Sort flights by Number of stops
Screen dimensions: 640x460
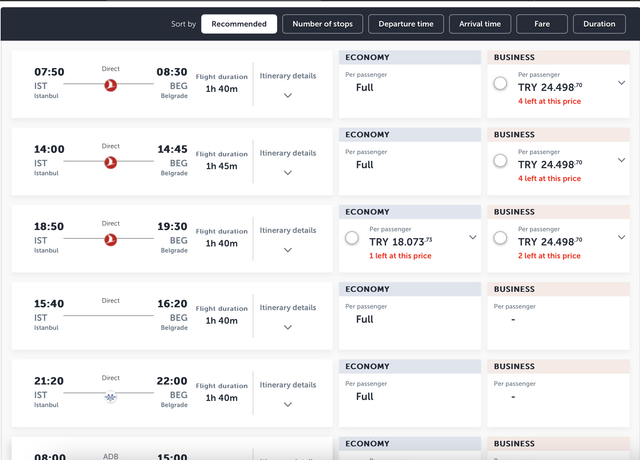tap(322, 24)
